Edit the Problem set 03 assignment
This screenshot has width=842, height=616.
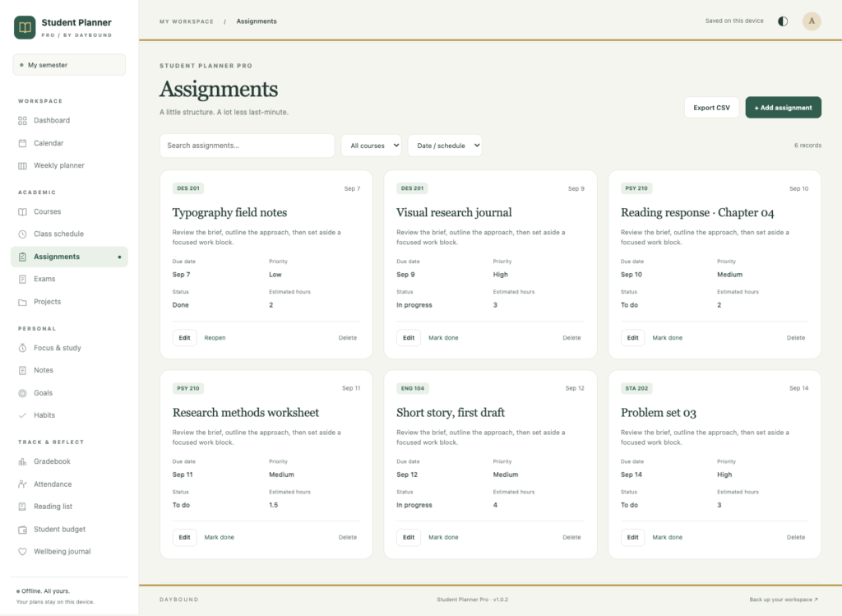pyautogui.click(x=633, y=537)
